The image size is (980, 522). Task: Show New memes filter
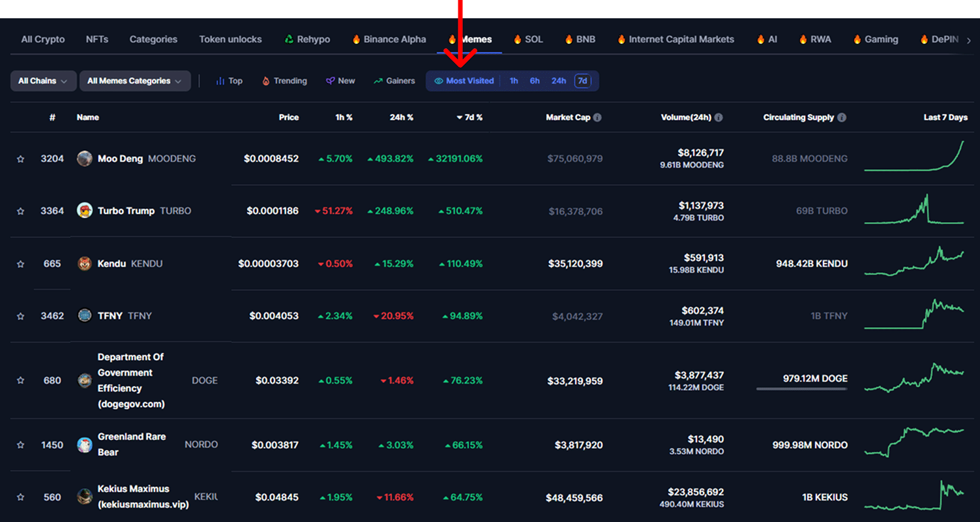tap(340, 81)
